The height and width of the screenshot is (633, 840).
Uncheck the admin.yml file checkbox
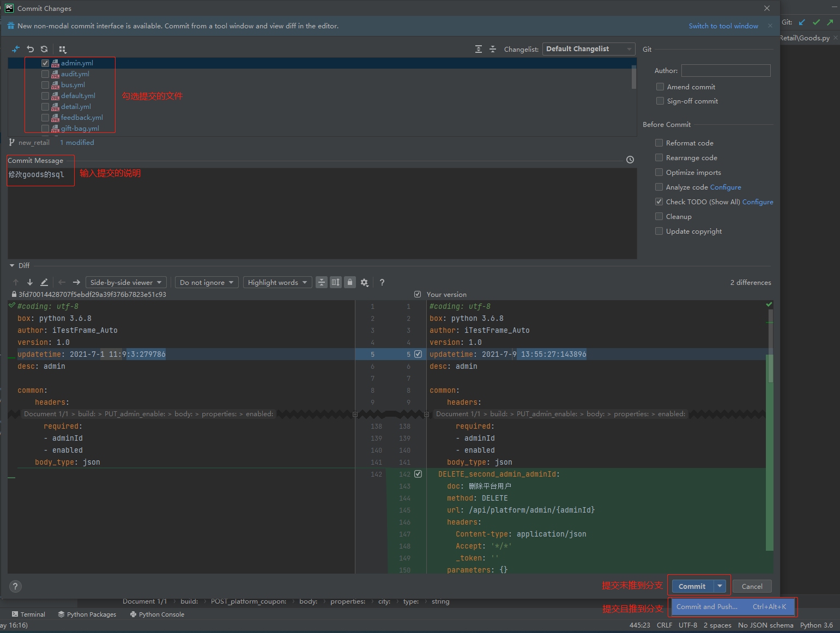pos(45,63)
